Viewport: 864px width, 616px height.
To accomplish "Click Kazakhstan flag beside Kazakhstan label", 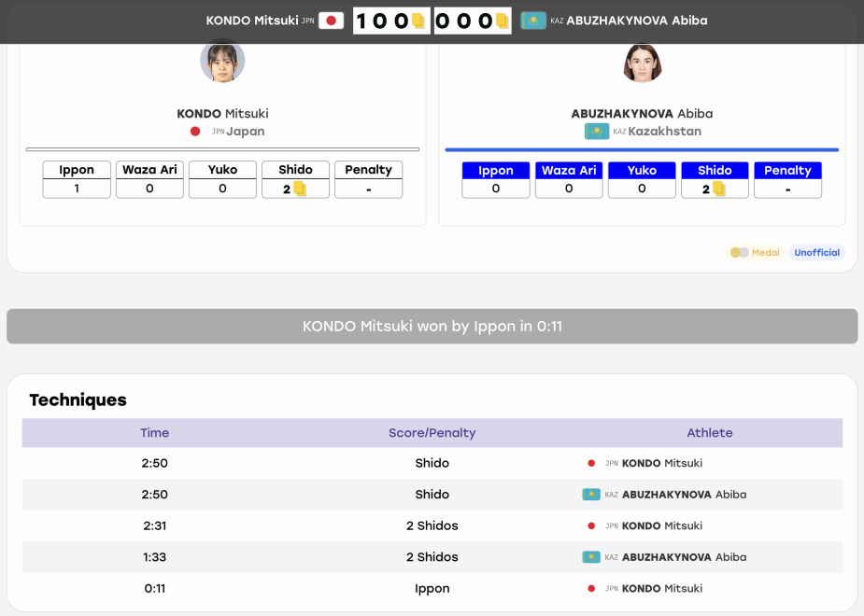I will tap(596, 132).
